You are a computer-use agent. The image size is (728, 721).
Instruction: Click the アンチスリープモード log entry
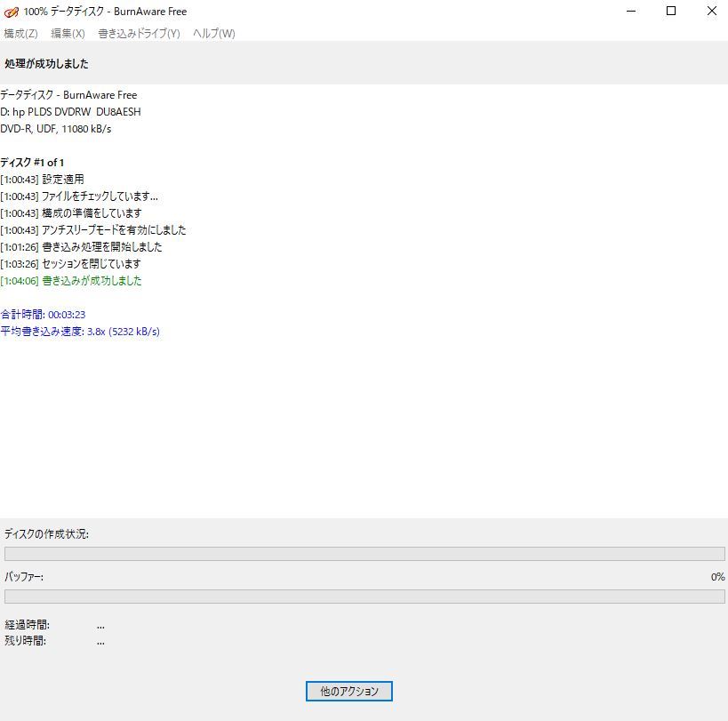pyautogui.click(x=92, y=229)
